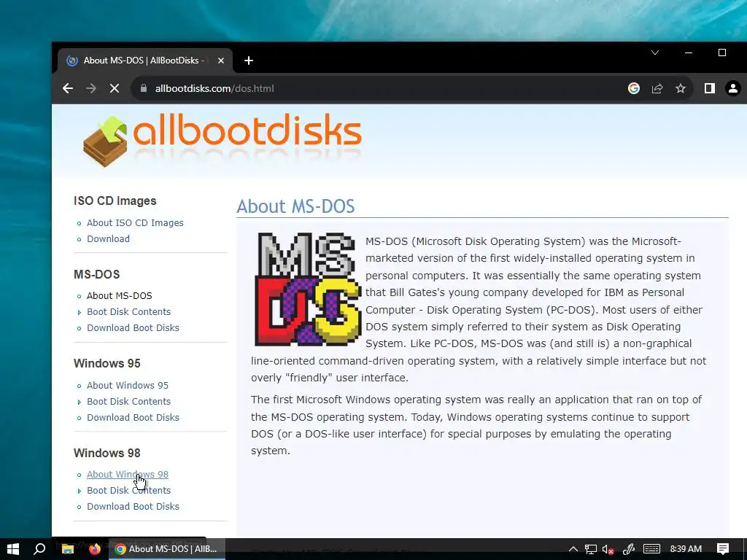Click the MS-DOS sidebar heading
The width and height of the screenshot is (747, 560).
97,274
